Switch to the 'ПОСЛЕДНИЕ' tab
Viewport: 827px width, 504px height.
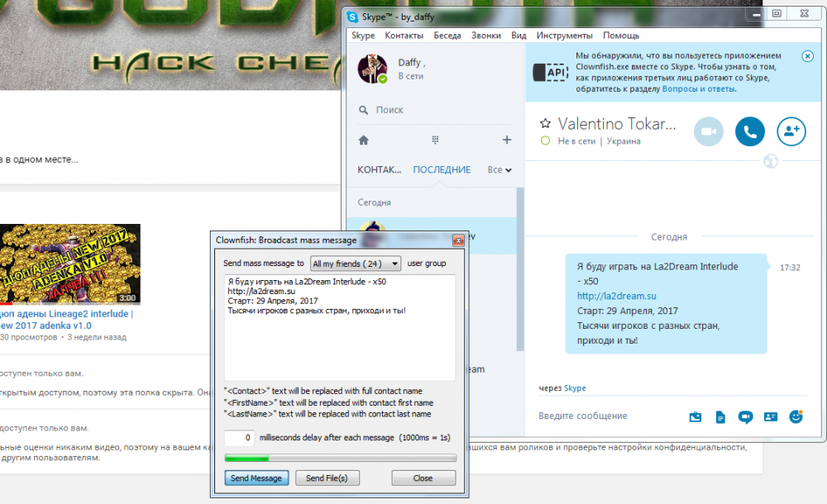coord(442,170)
